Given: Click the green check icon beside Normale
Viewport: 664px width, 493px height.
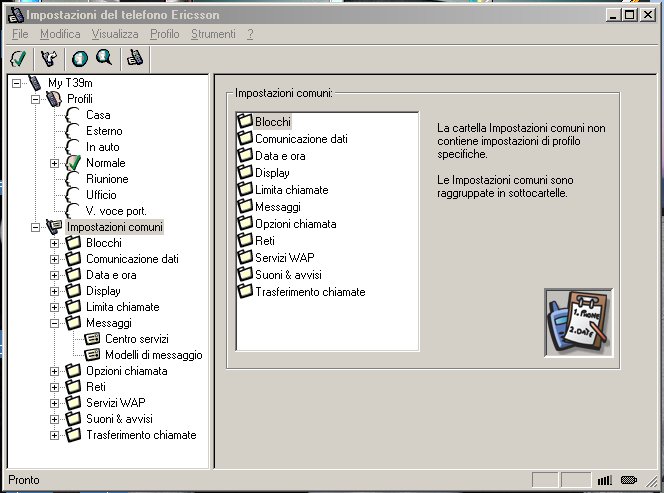Looking at the screenshot, I should (x=73, y=163).
